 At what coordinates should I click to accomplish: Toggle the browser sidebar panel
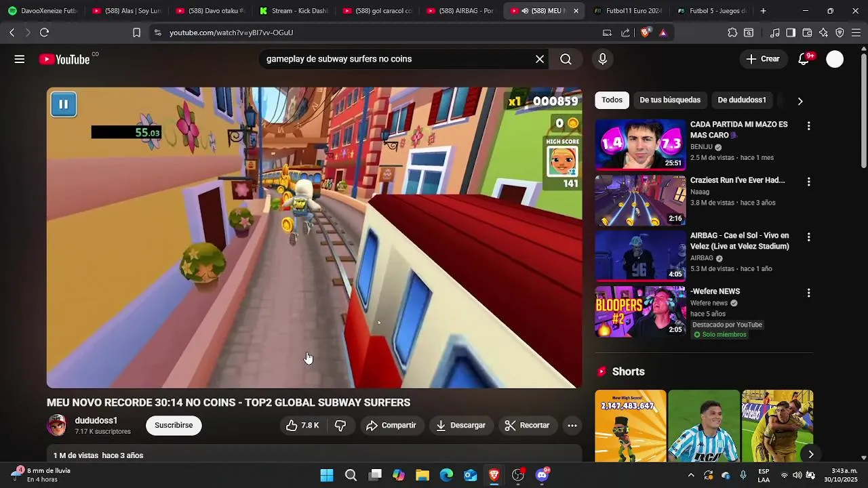point(791,33)
